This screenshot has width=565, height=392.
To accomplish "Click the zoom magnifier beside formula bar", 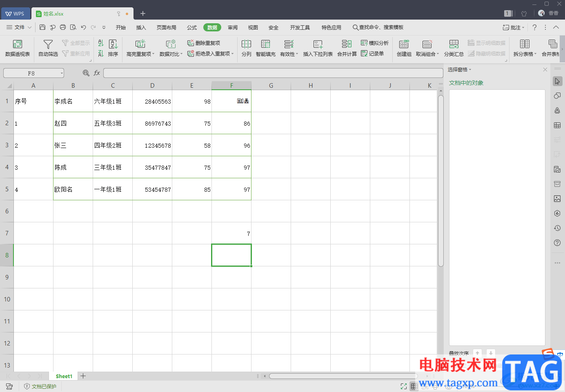I will point(86,73).
